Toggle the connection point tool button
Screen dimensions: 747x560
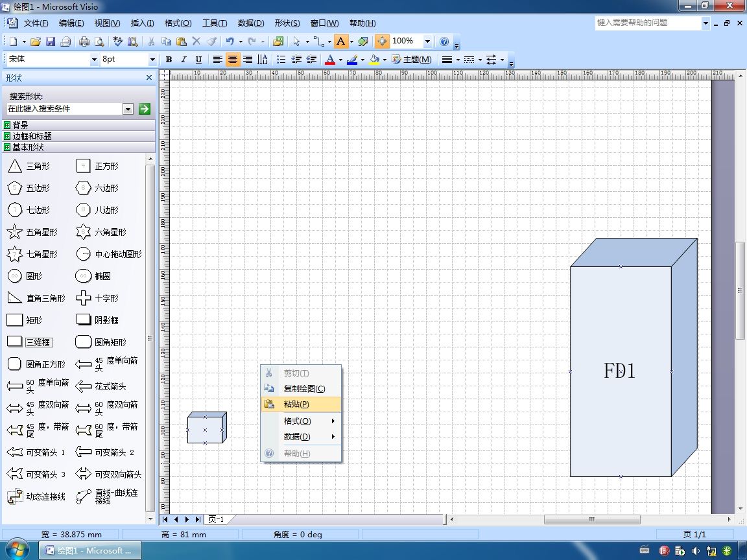pos(382,41)
